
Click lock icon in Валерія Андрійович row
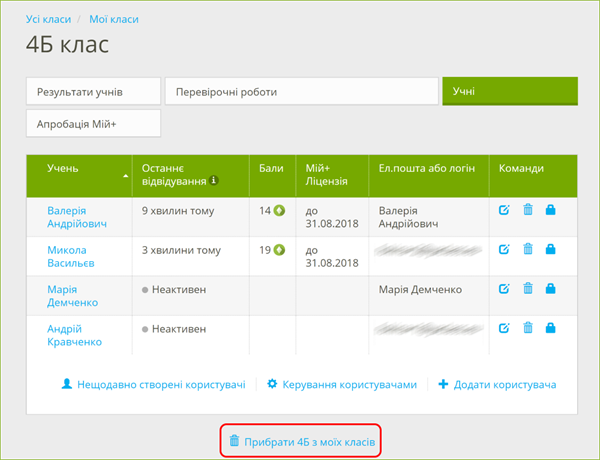pyautogui.click(x=550, y=210)
